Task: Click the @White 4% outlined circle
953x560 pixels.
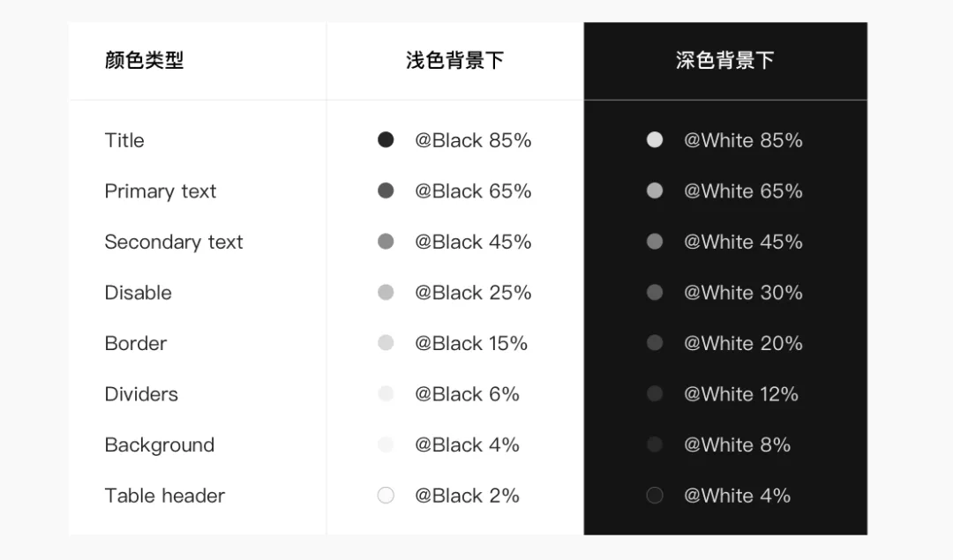Action: point(655,495)
